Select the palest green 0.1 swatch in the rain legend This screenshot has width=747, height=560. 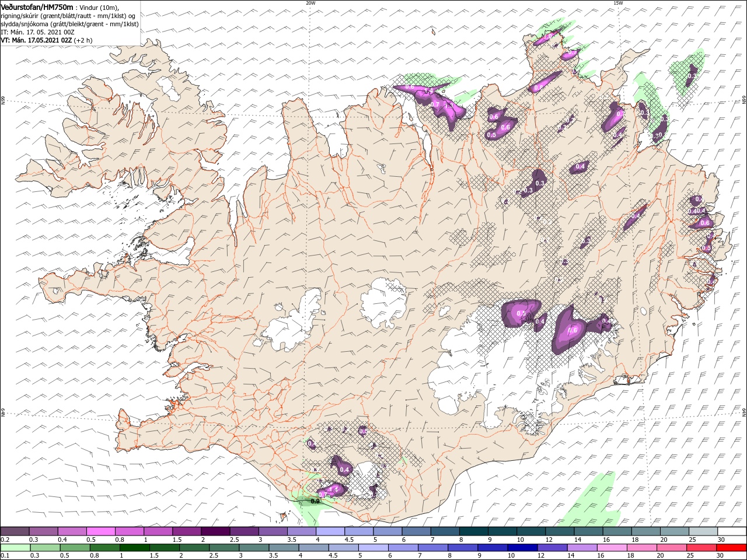point(15,548)
